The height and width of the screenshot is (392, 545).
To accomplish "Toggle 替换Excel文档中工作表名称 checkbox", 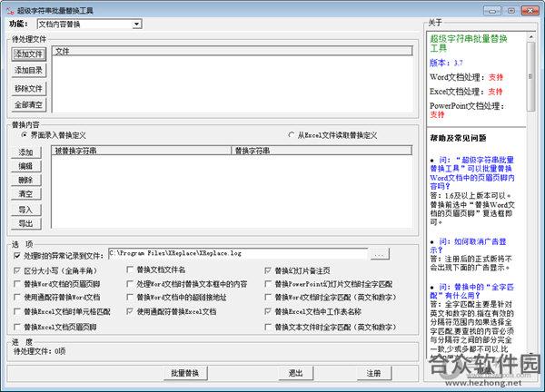I will pos(268,311).
